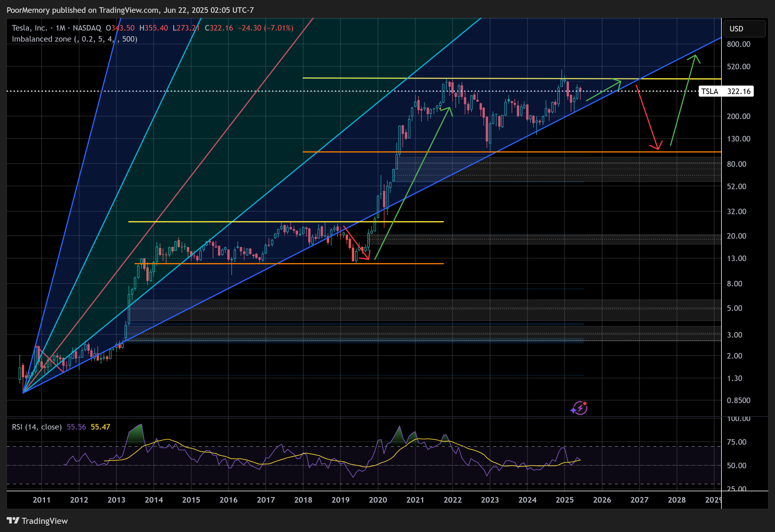
Task: Click the 2011 time axis label
Action: [x=42, y=500]
